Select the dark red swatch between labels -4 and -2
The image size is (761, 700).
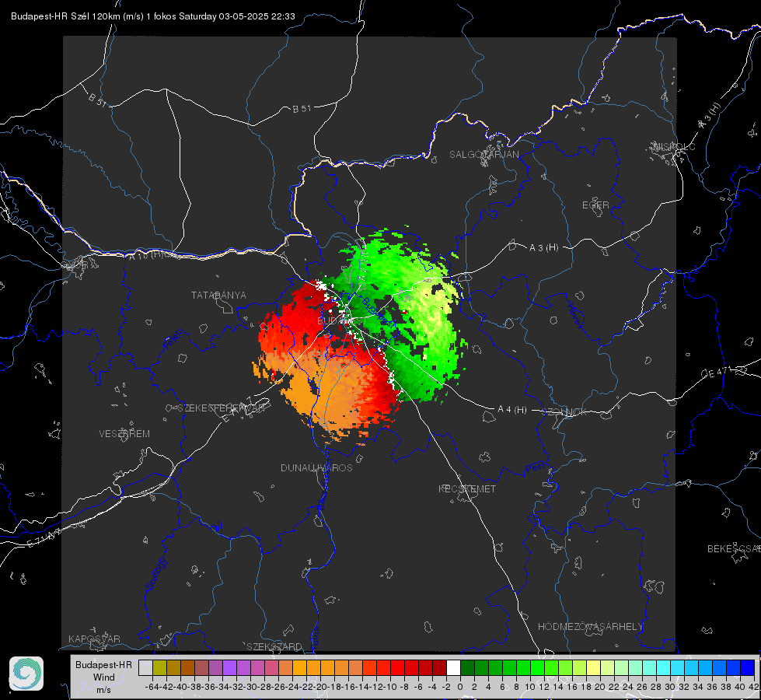[439, 667]
